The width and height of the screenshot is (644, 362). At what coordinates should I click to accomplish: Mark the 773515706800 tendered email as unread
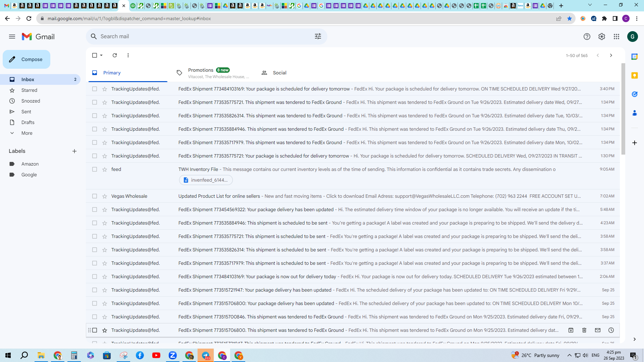pyautogui.click(x=598, y=330)
